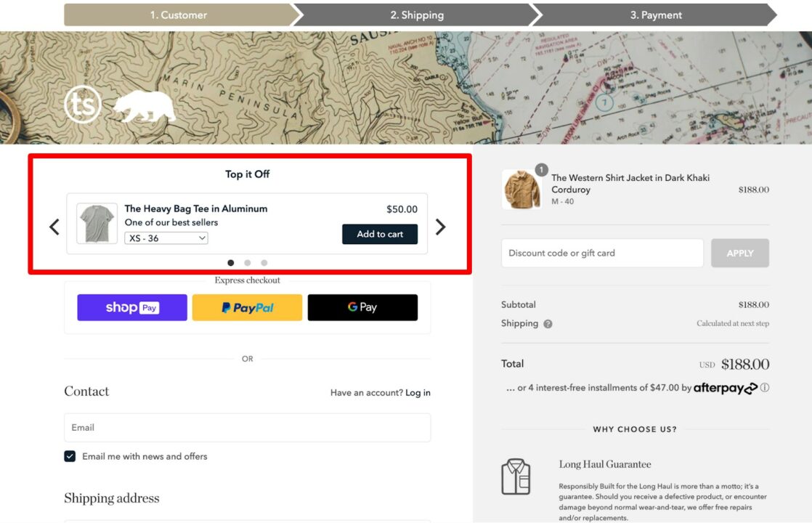This screenshot has width=812, height=523.
Task: Click The Heavy Bag Tee in Aluminum title
Action: point(196,208)
